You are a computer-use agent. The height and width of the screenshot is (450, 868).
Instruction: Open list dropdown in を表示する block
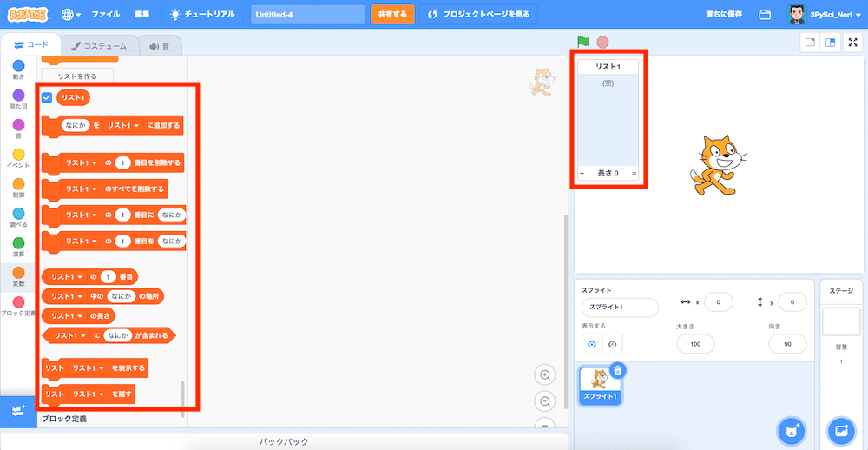point(89,368)
